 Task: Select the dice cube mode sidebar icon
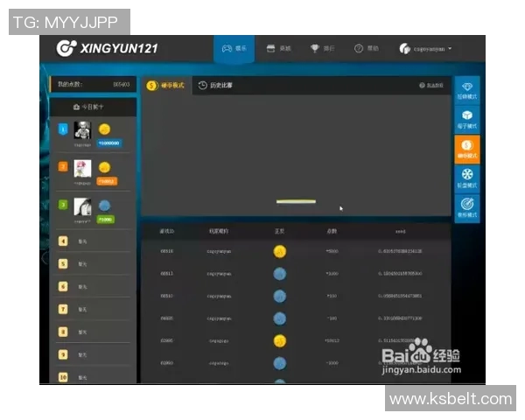coord(466,119)
